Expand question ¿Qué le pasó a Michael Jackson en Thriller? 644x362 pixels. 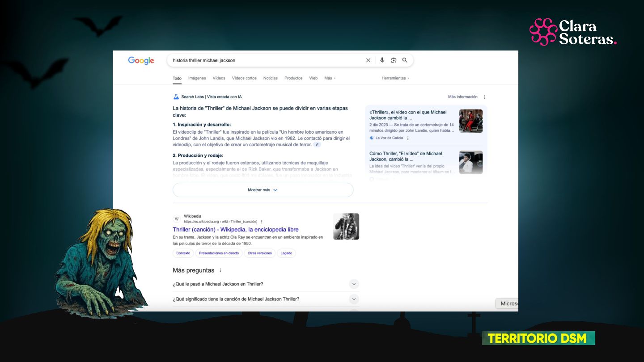tap(266, 284)
